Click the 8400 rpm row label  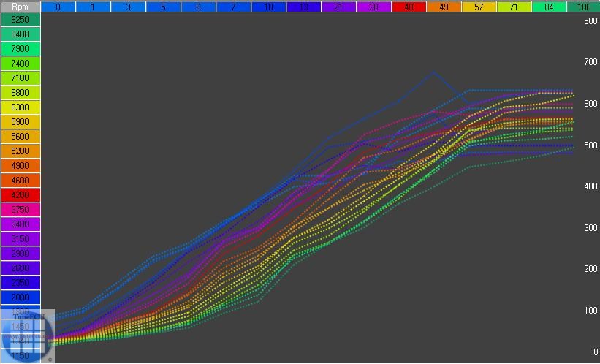pos(20,34)
